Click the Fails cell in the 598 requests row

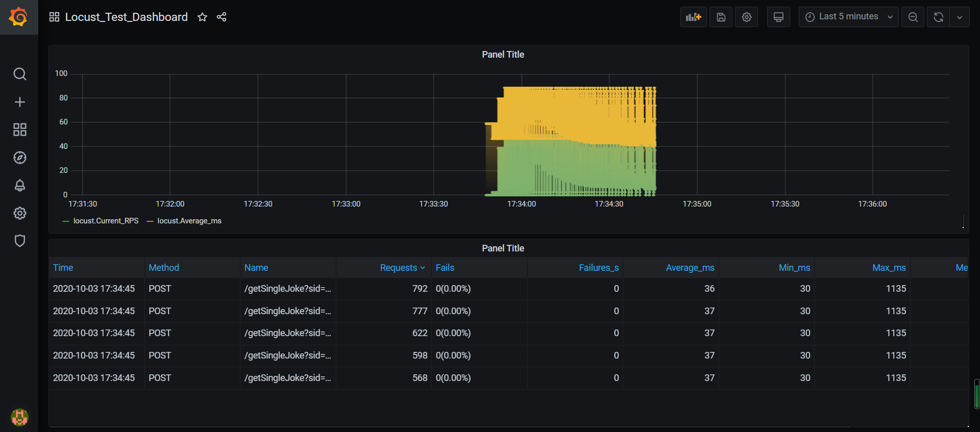479,355
